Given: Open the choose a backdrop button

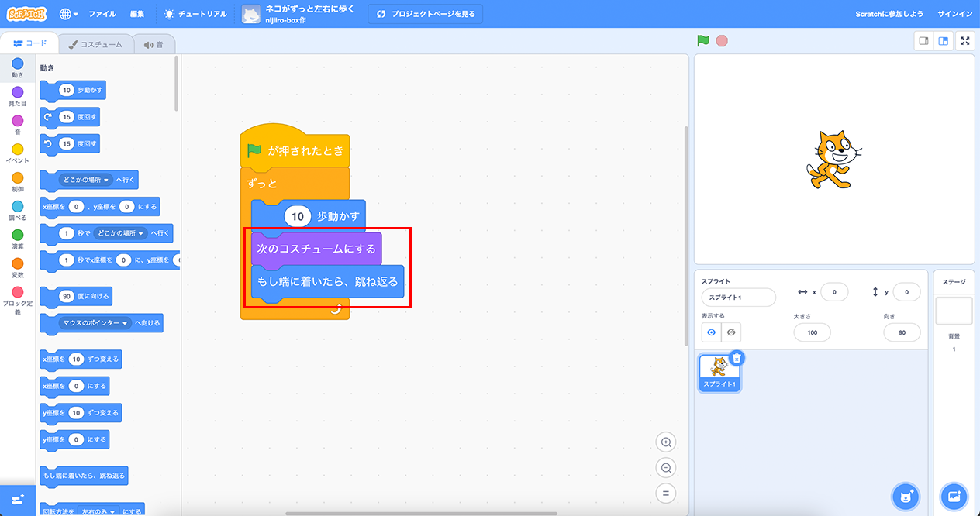Looking at the screenshot, I should click(x=954, y=496).
